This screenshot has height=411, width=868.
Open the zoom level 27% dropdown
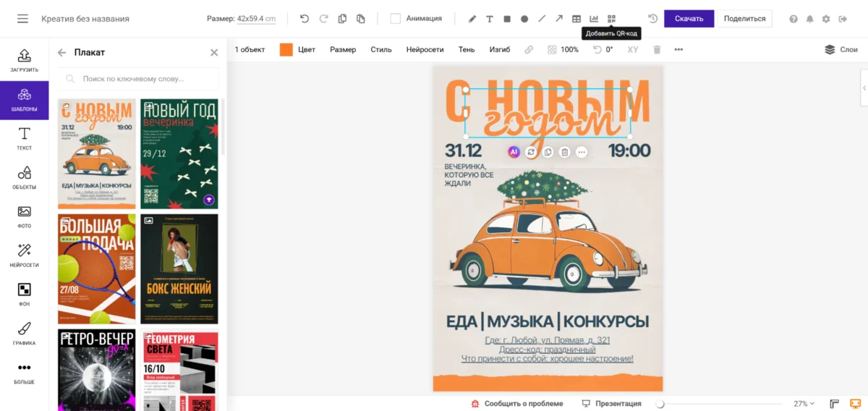tap(804, 403)
